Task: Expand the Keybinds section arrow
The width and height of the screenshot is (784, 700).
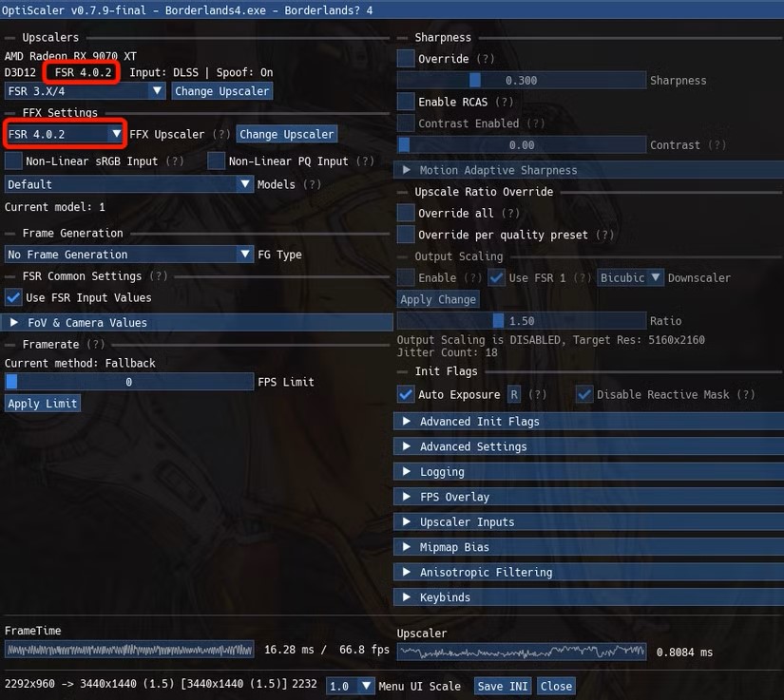Action: (407, 597)
